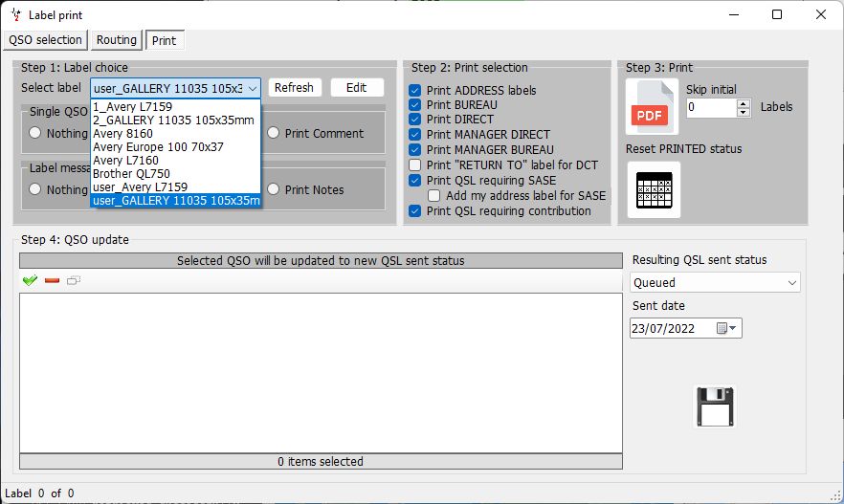844x504 pixels.
Task: Click the Edit label button
Action: [x=357, y=88]
